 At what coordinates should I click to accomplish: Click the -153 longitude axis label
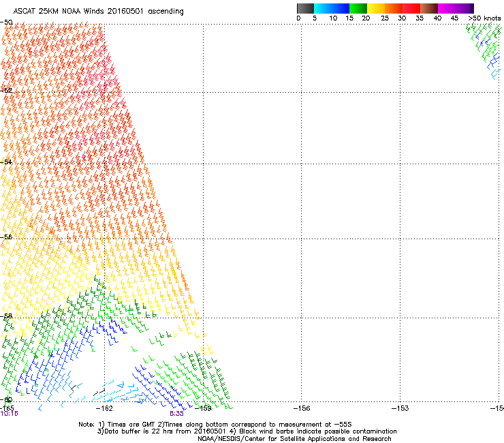tap(400, 408)
